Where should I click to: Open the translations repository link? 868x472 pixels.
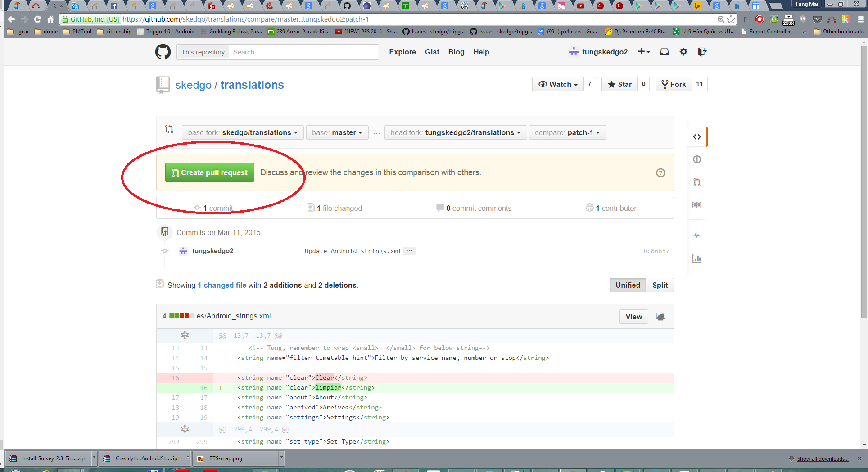[x=252, y=85]
